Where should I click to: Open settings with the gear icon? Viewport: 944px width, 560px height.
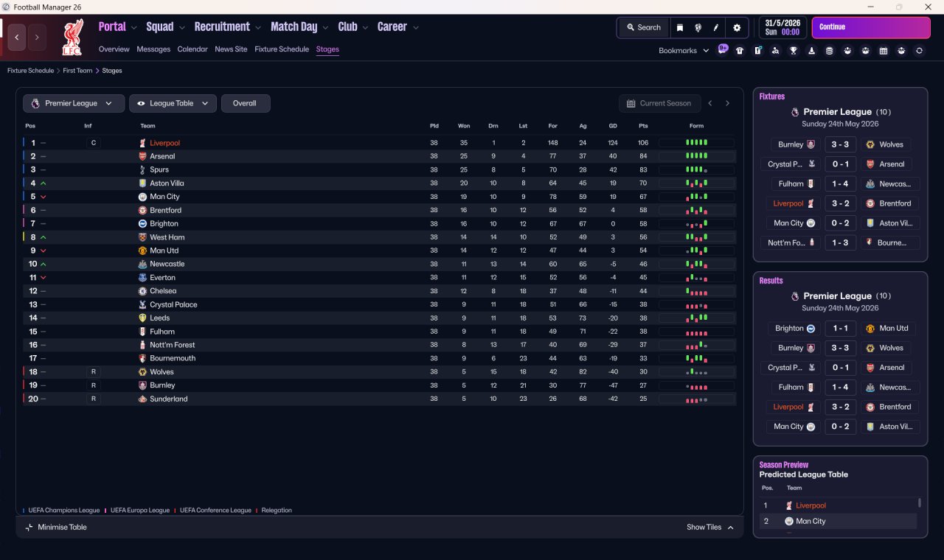click(x=737, y=28)
